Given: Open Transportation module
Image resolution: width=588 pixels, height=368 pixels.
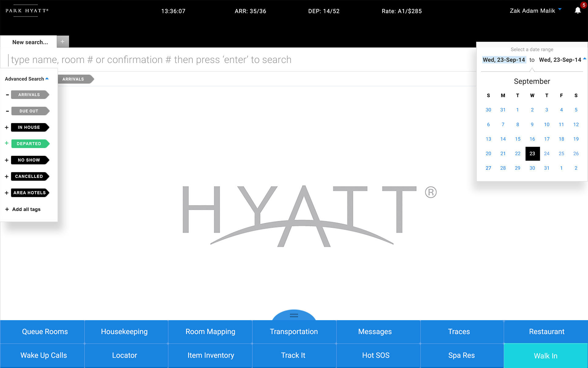Looking at the screenshot, I should pyautogui.click(x=294, y=332).
